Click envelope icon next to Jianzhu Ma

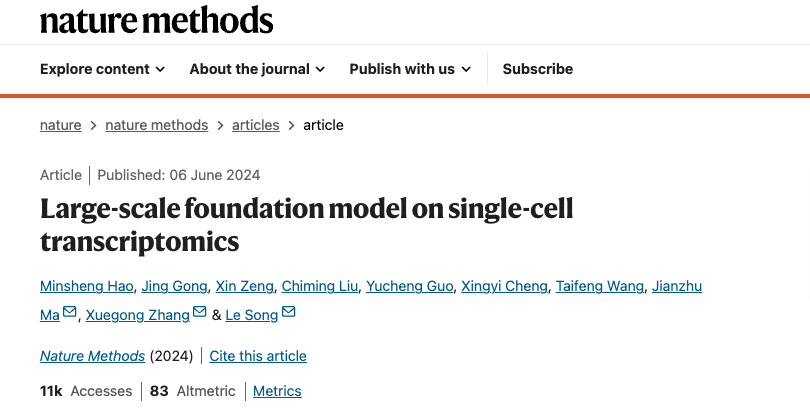70,313
